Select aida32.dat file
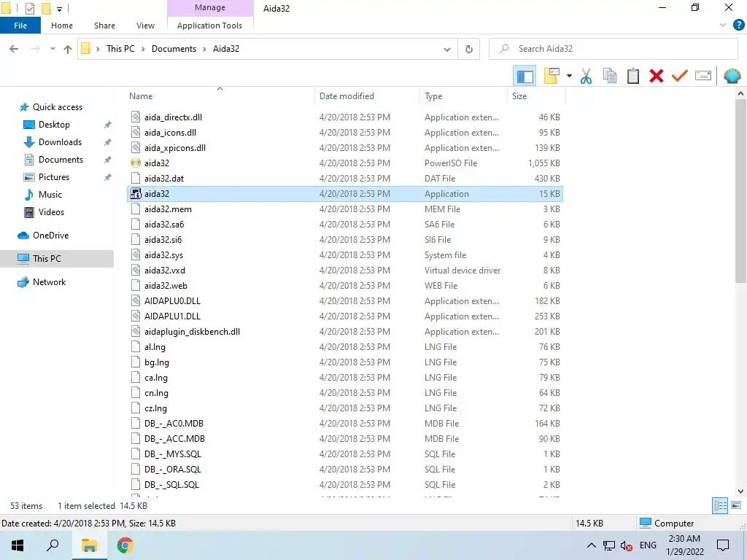Viewport: 747px width, 560px height. pos(164,179)
